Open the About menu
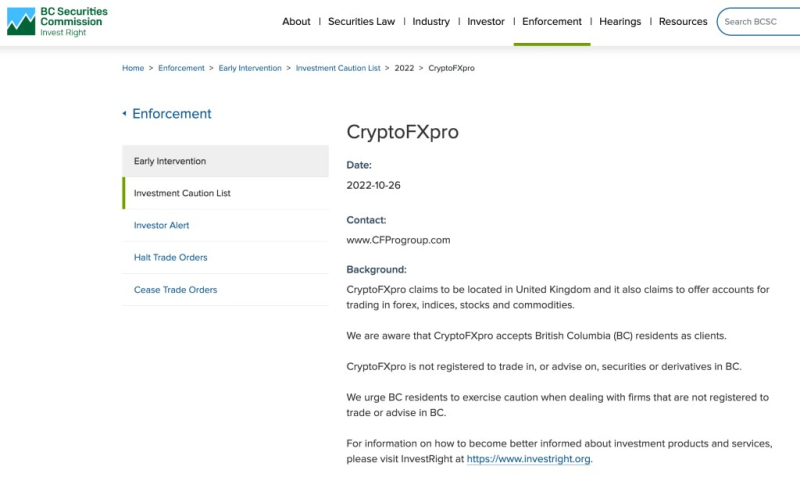The image size is (800, 477). coord(296,21)
